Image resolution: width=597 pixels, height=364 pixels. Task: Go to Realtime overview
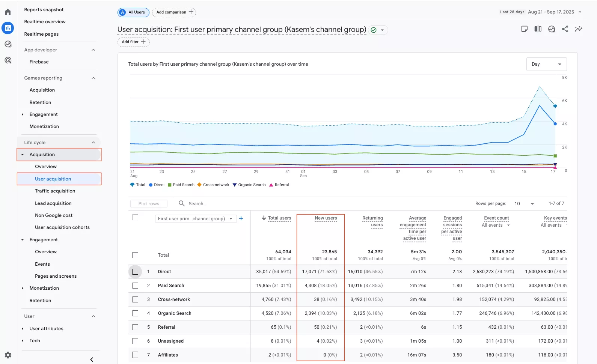coord(45,22)
